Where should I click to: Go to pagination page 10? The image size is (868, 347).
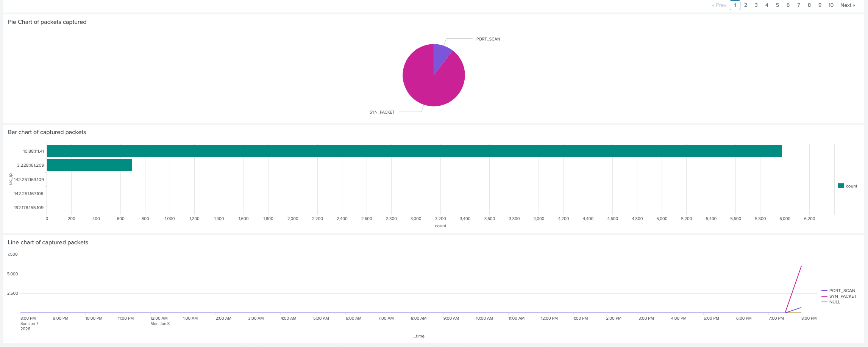click(831, 5)
